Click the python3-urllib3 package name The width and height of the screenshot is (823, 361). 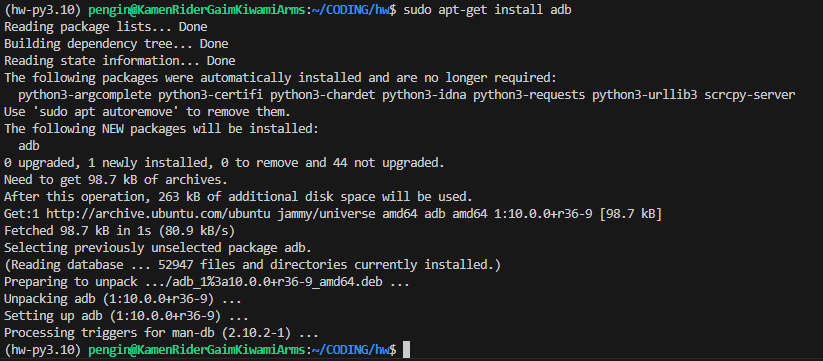pos(645,95)
